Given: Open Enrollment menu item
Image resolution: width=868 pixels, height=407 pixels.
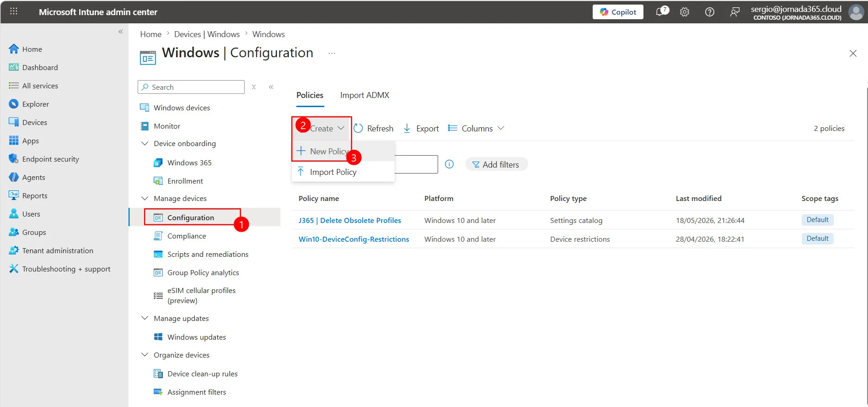Looking at the screenshot, I should 185,181.
